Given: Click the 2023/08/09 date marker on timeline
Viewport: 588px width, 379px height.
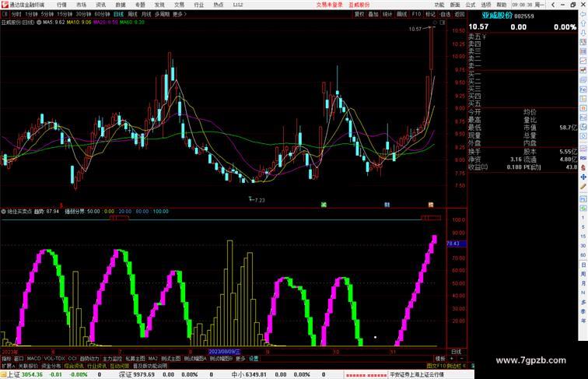Looking at the screenshot, I should coord(224,352).
